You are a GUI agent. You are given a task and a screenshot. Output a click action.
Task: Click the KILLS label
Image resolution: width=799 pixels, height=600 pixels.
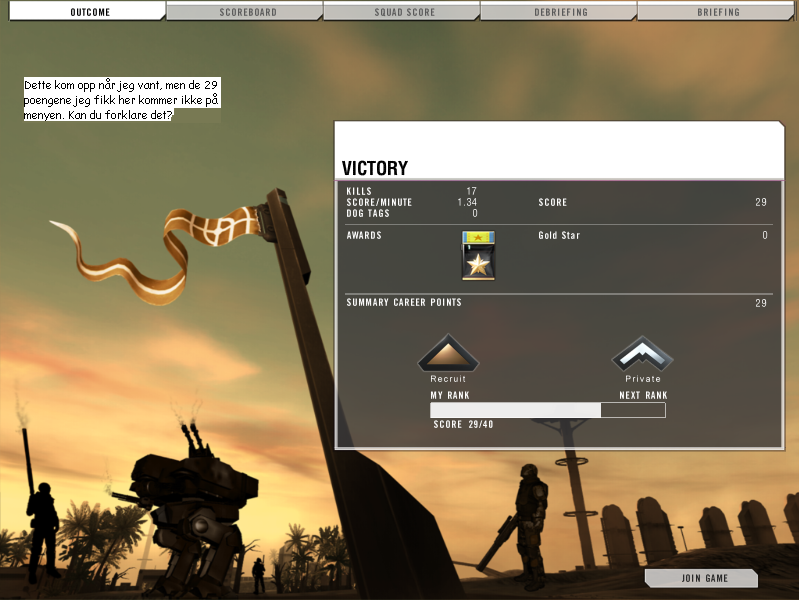359,191
